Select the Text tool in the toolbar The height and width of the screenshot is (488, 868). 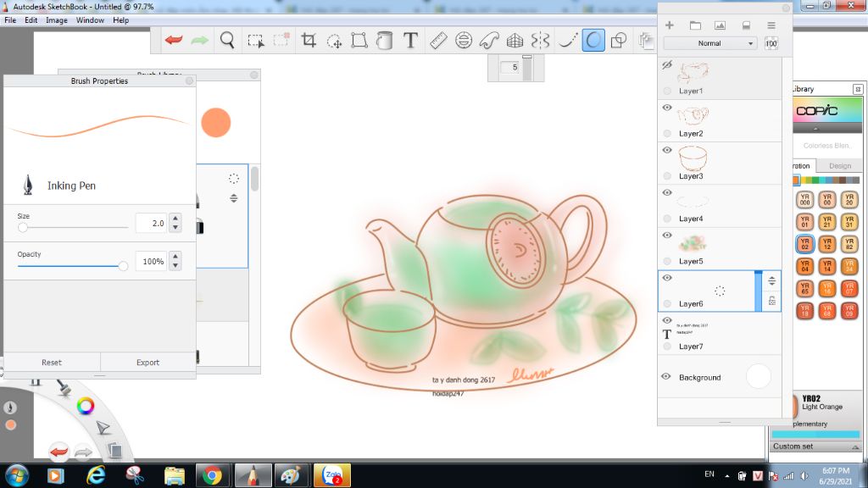(410, 40)
